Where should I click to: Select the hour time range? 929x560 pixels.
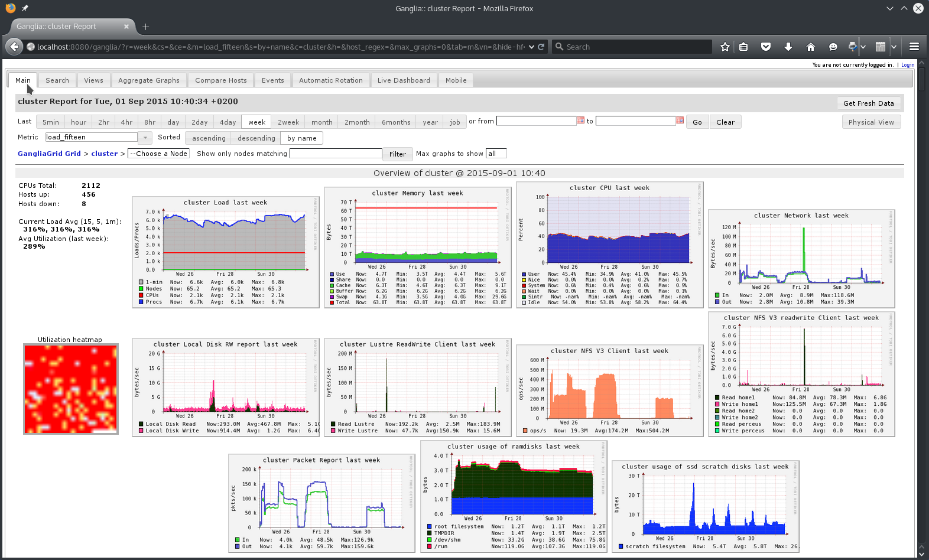(79, 122)
